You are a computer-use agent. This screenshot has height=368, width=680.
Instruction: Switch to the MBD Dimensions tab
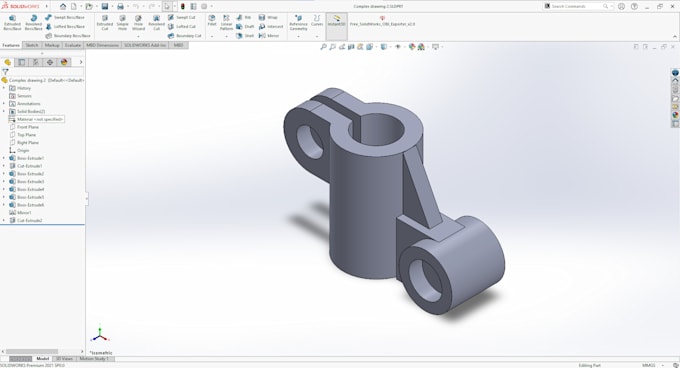point(102,45)
